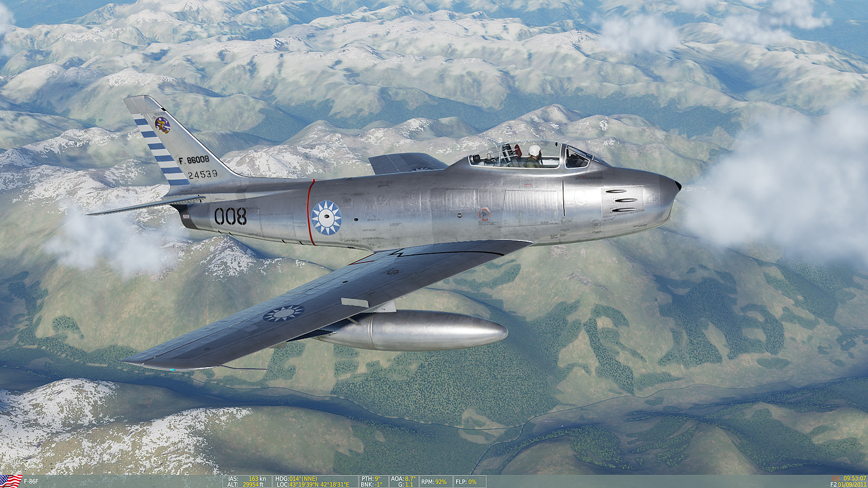Click the mission time 09:53:07

[855, 478]
